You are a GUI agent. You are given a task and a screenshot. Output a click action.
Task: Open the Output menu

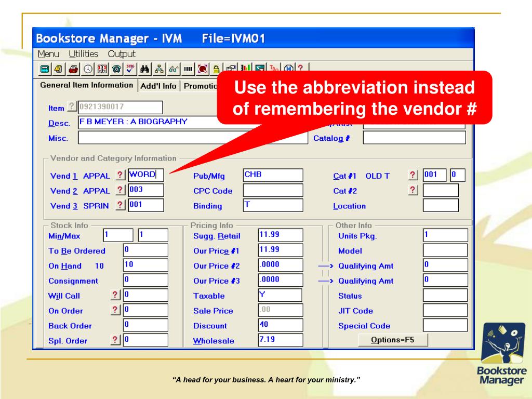point(122,54)
